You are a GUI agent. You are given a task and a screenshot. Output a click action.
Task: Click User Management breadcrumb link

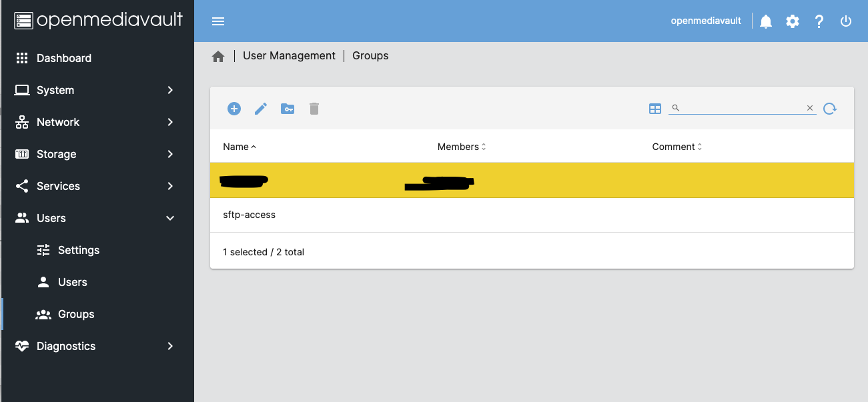pos(289,56)
